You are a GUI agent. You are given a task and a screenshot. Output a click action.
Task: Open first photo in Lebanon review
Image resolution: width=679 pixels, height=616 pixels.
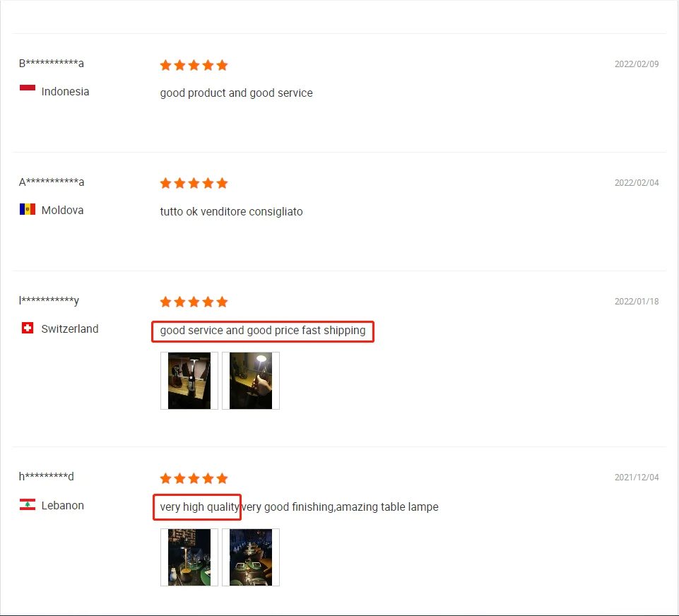(x=189, y=557)
